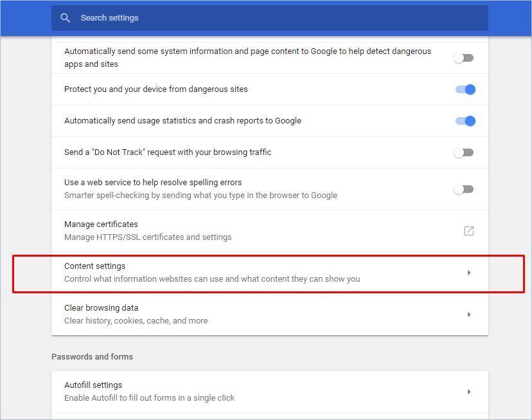Image resolution: width=532 pixels, height=420 pixels.
Task: Expand Clear browsing data using its arrow
Action: coord(469,315)
